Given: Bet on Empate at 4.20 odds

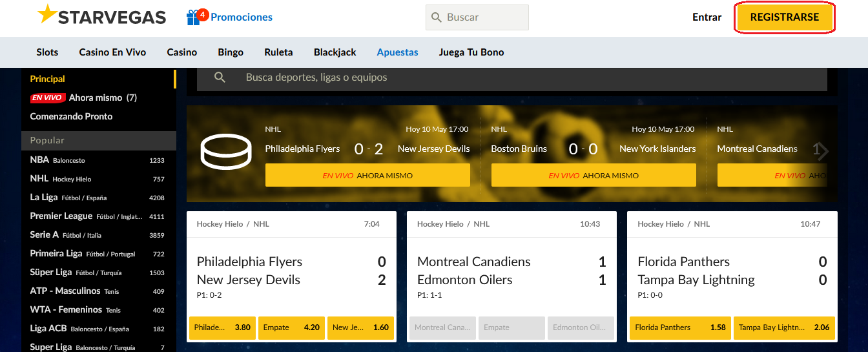Looking at the screenshot, I should [x=291, y=327].
